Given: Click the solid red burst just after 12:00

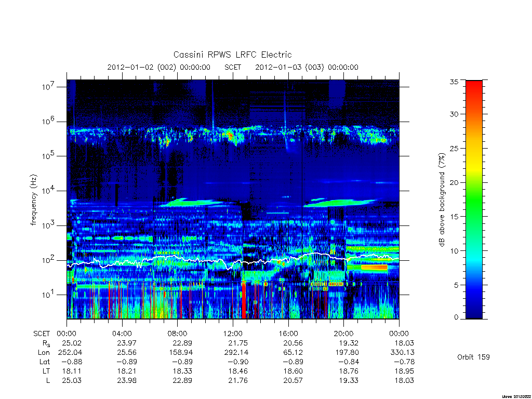Looking at the screenshot, I should point(244,300).
